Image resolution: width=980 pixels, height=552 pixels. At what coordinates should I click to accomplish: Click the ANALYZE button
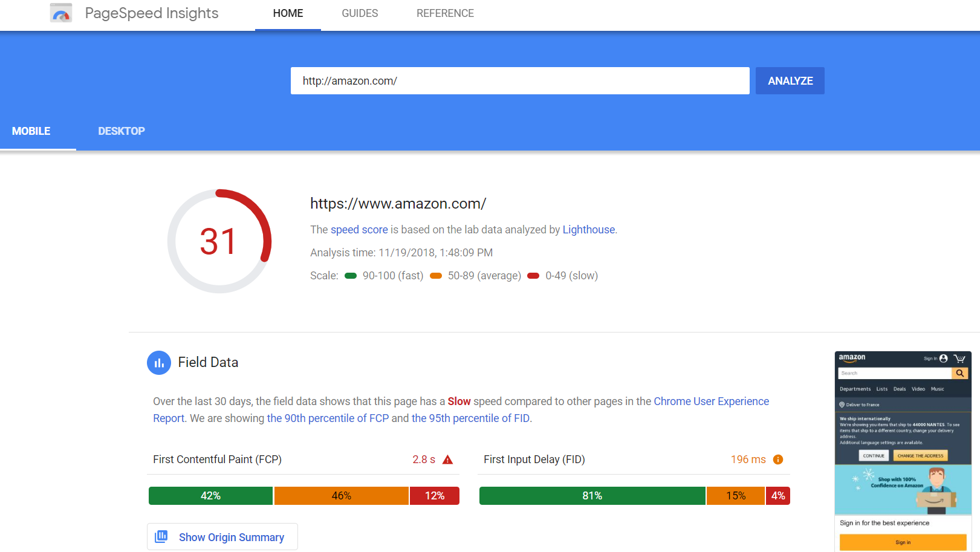790,80
